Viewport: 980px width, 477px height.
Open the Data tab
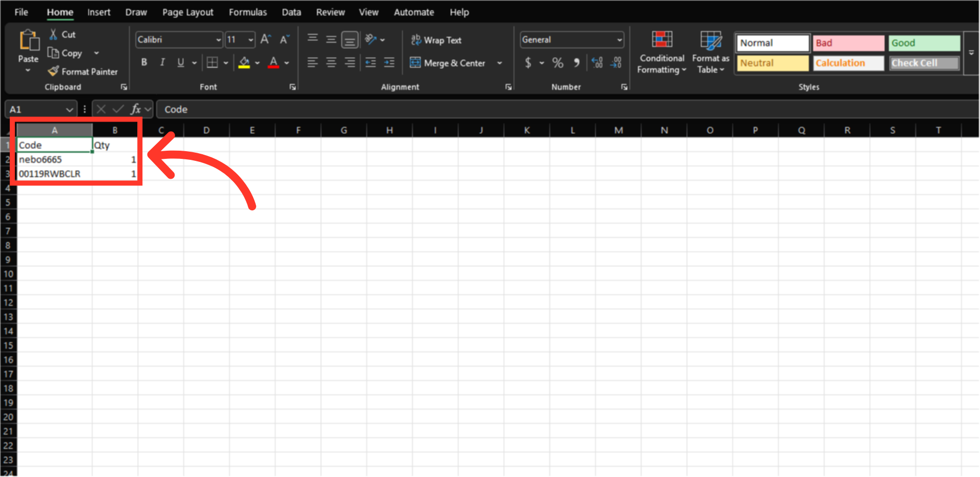[x=291, y=12]
